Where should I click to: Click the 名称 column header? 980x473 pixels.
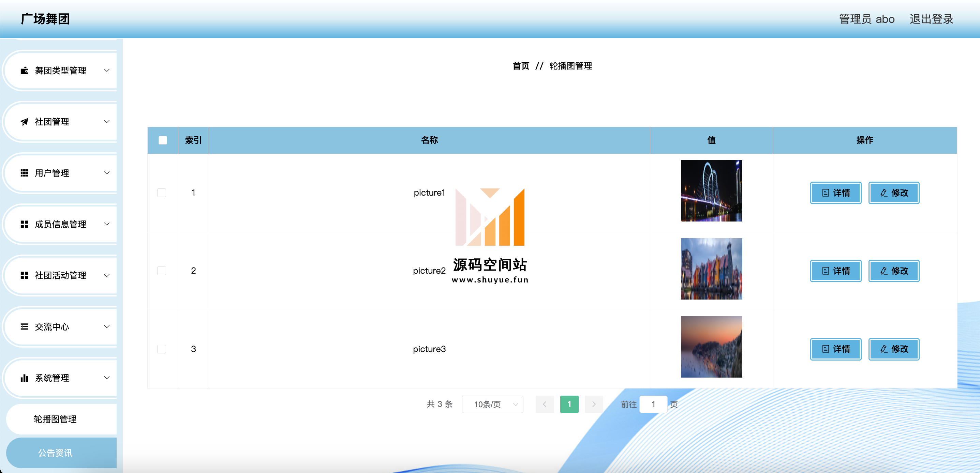coord(429,140)
